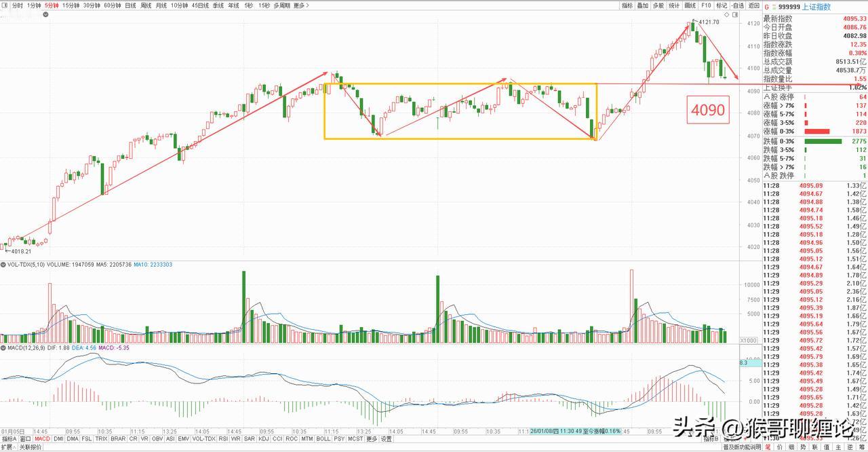Click the 标记 mark button

pyautogui.click(x=722, y=5)
